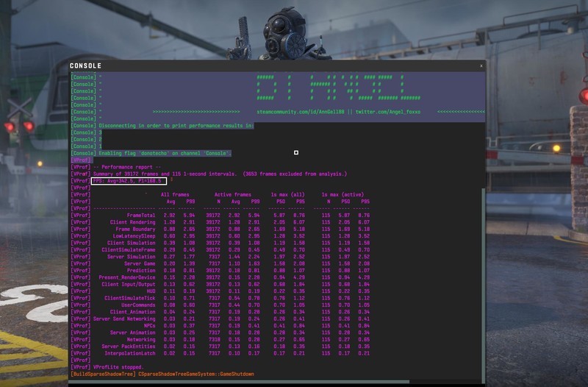Select the steamcommunity.com/id/AnnGell88 text
The width and height of the screenshot is (588, 387).
point(301,112)
